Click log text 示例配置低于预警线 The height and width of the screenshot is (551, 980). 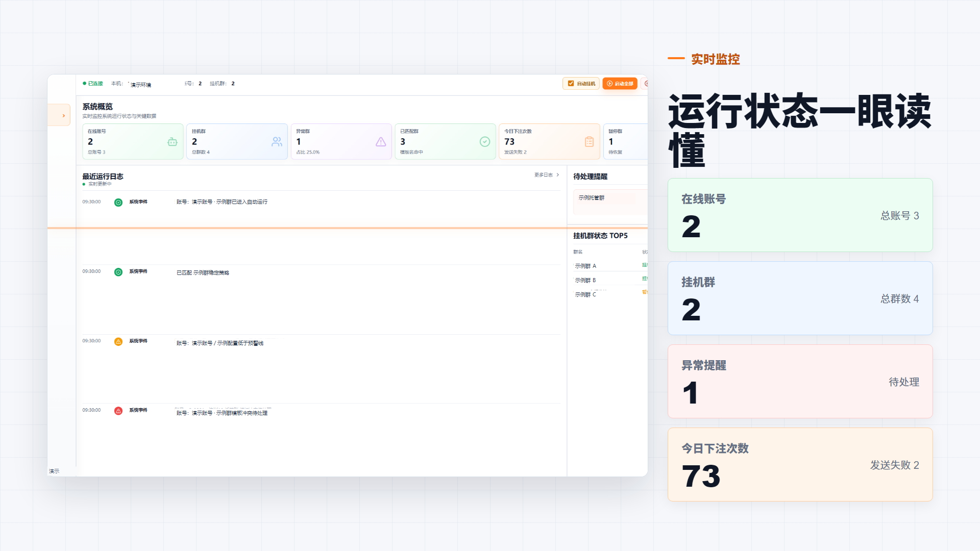240,343
